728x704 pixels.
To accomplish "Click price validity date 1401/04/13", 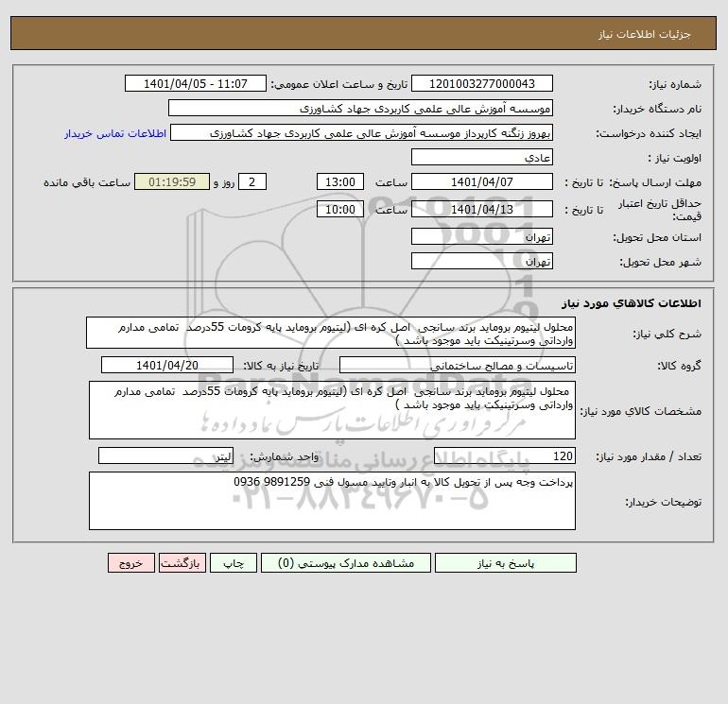I will (x=482, y=209).
